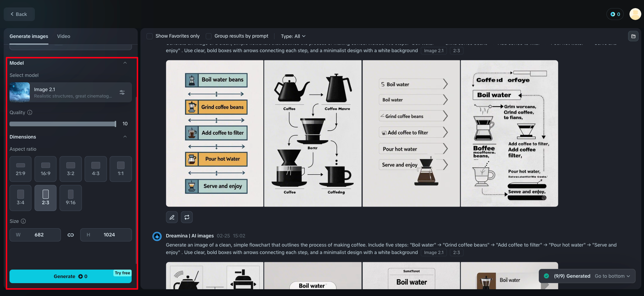Open the colored Boil water beans flowchart image
This screenshot has width=644, height=296.
(x=215, y=133)
